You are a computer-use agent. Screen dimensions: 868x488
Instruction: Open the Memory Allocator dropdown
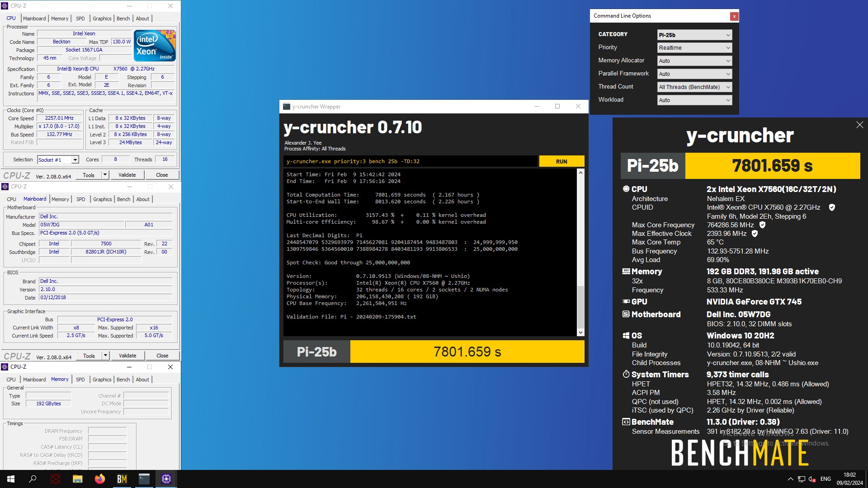694,61
